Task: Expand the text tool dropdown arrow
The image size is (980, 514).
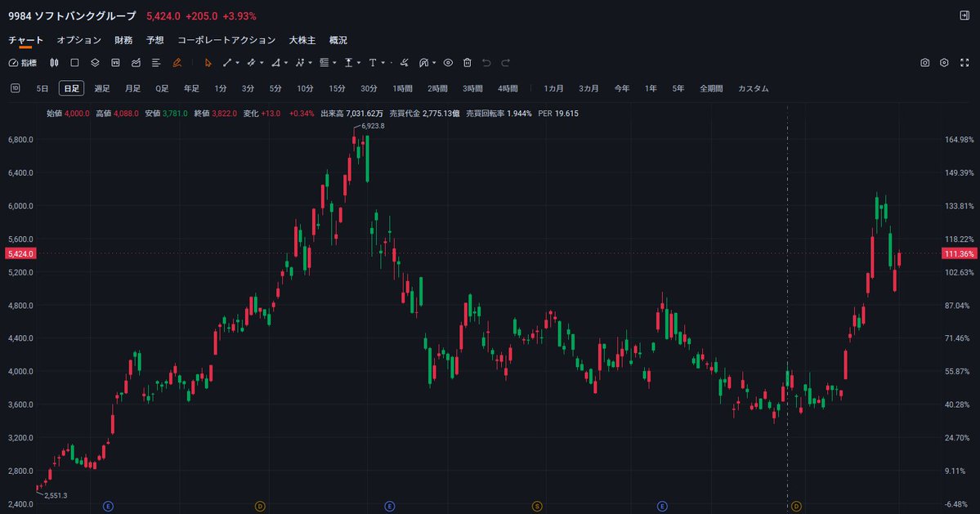Action: pyautogui.click(x=383, y=62)
